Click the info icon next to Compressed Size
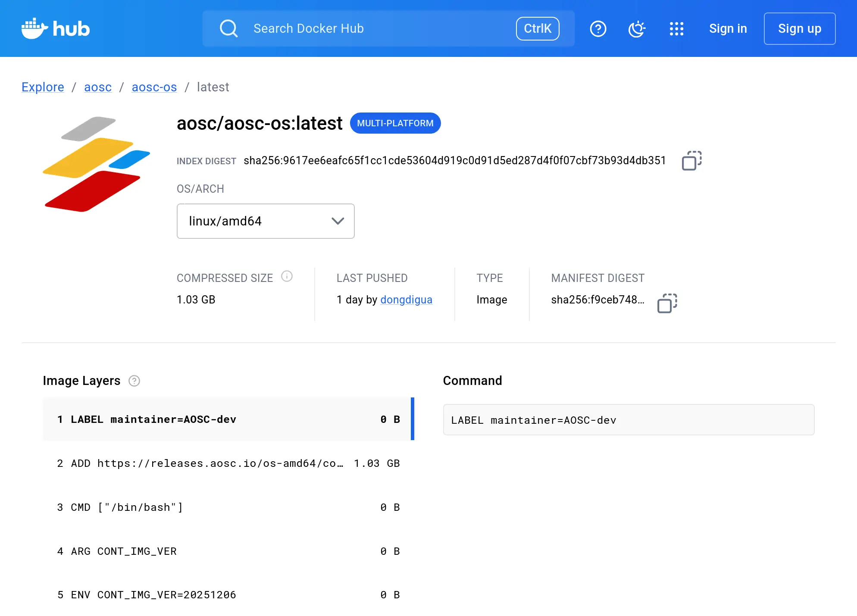Image resolution: width=857 pixels, height=616 pixels. click(287, 276)
